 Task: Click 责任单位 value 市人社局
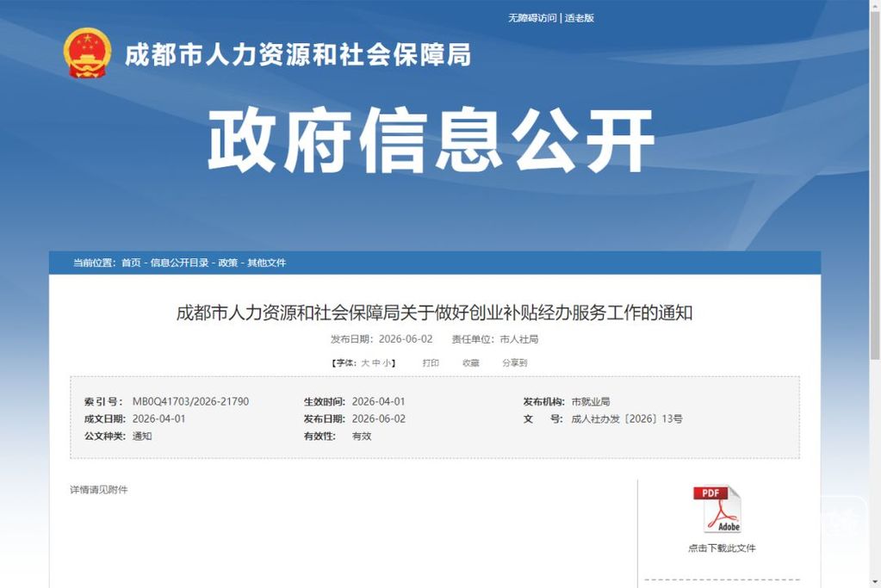519,339
